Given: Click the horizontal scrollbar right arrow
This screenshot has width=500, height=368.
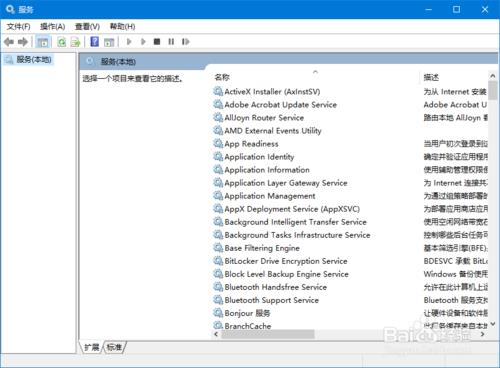Looking at the screenshot, I should 482,334.
